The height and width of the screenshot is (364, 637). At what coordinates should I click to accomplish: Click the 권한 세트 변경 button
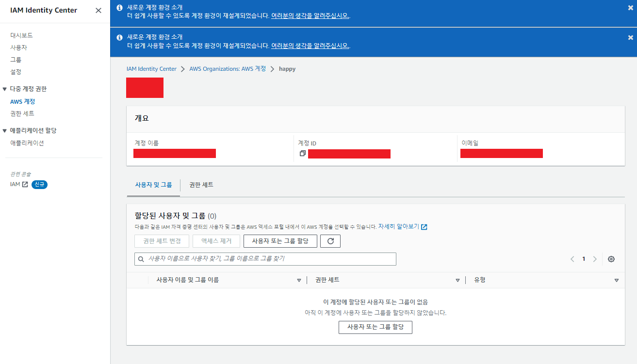point(162,241)
